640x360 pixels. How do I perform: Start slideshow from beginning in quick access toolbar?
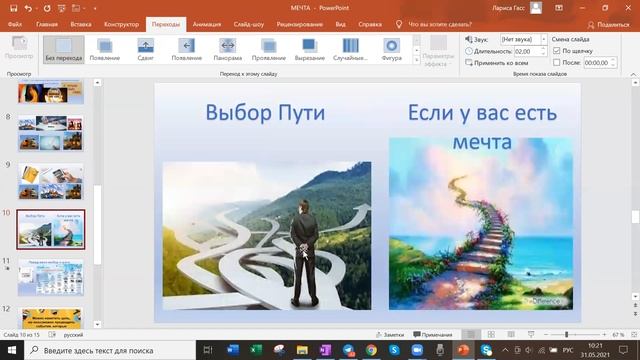coord(62,8)
